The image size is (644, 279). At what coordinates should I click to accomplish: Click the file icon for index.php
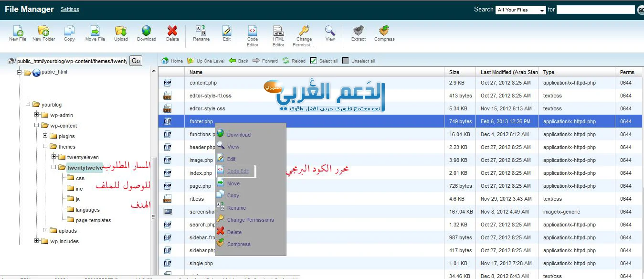pyautogui.click(x=168, y=173)
